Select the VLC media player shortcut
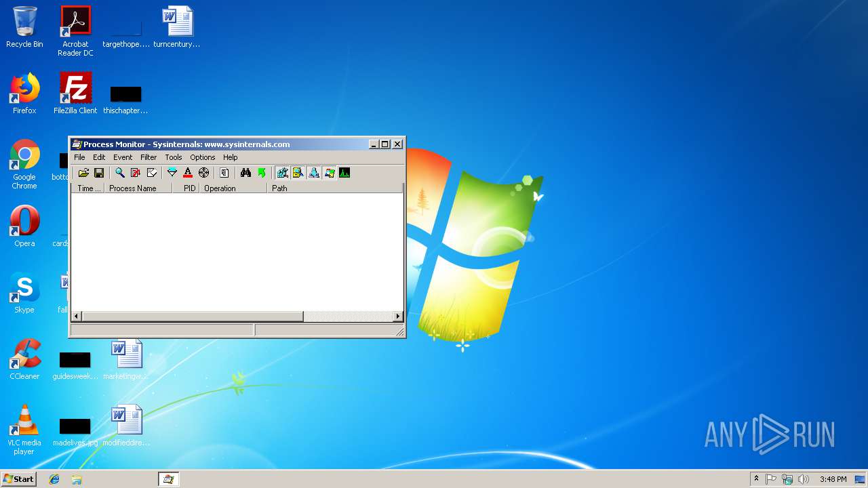Viewport: 868px width, 488px height. (x=24, y=430)
